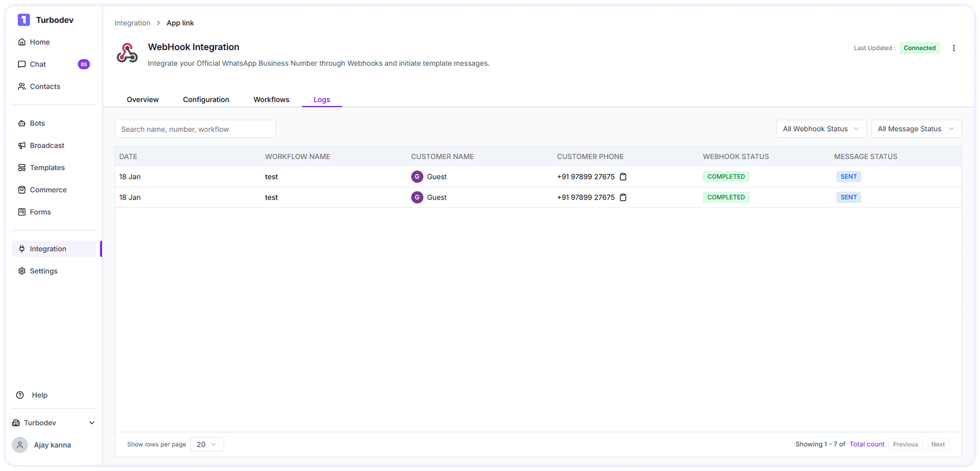The image size is (980, 471).
Task: Open the All Message Status filter
Action: [x=916, y=129]
